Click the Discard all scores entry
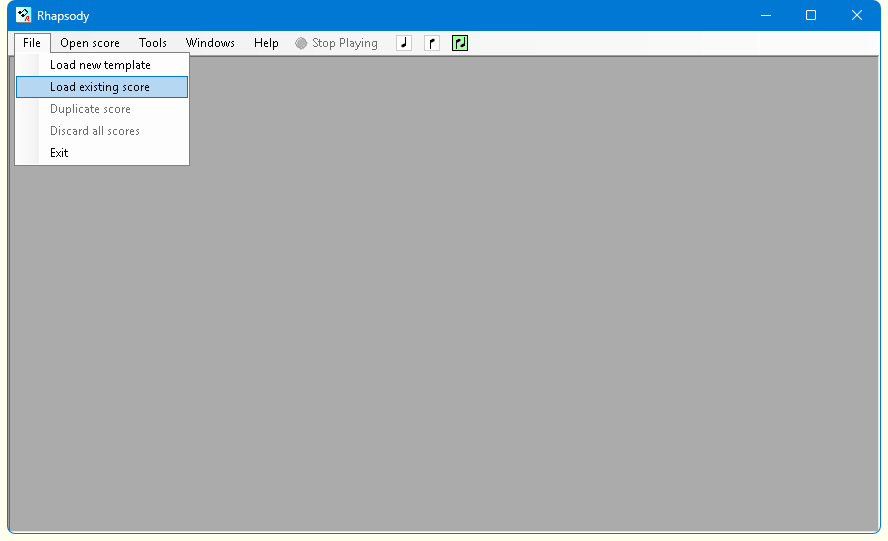The width and height of the screenshot is (888, 541). [95, 131]
